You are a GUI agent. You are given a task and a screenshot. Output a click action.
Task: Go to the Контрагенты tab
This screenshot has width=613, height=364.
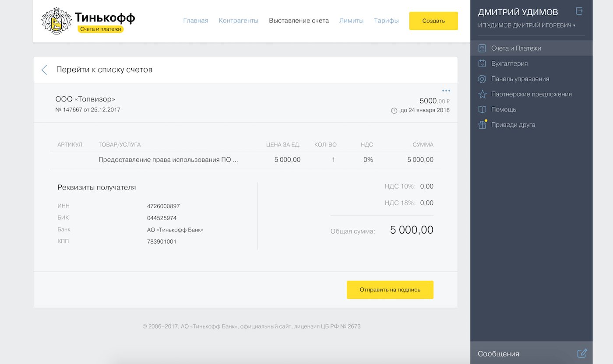pyautogui.click(x=238, y=21)
